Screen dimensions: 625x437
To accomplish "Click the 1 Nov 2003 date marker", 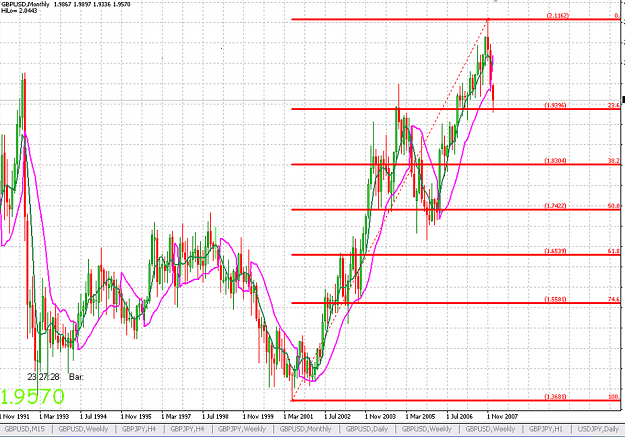I will coord(380,416).
